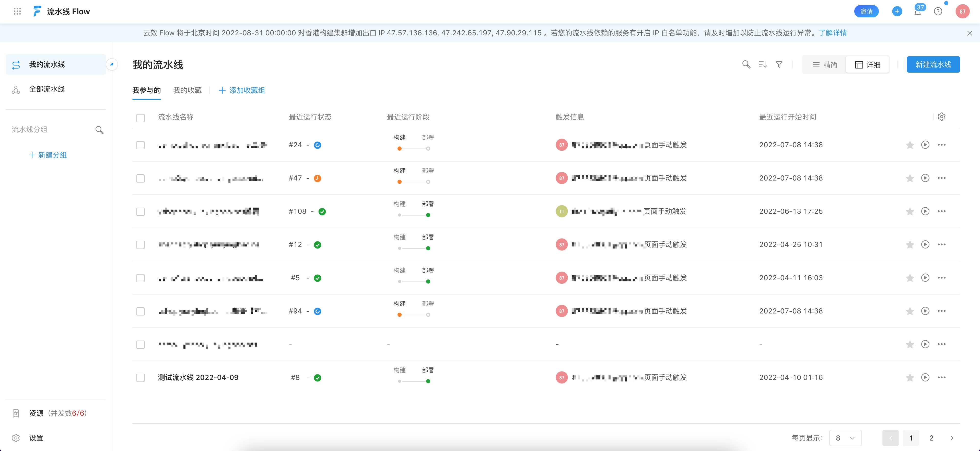The width and height of the screenshot is (980, 451).
Task: Open column settings gear above the table
Action: pyautogui.click(x=942, y=117)
